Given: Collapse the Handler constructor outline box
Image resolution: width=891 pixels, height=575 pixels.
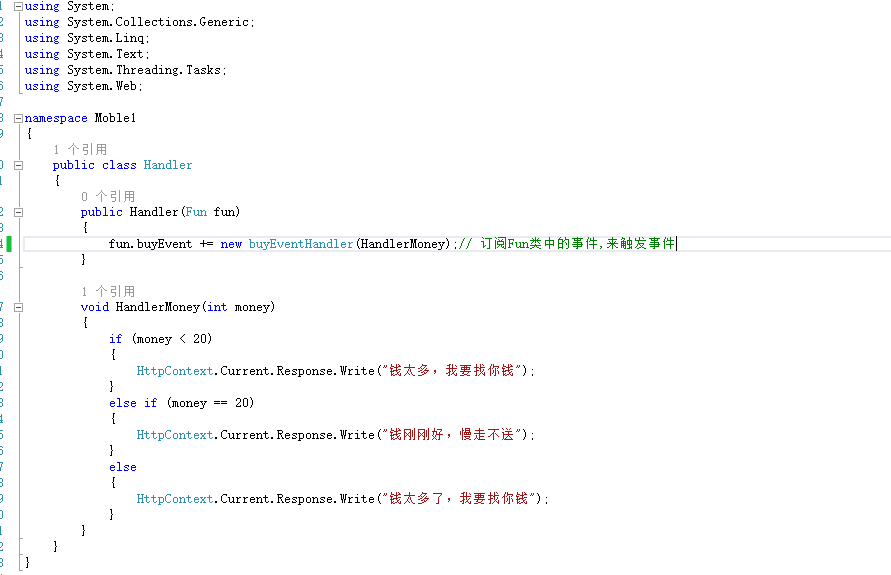Looking at the screenshot, I should point(18,212).
